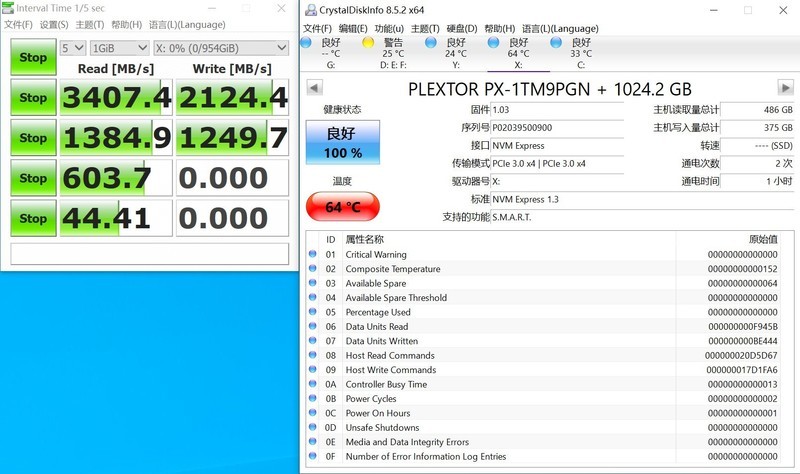Open 帮助(H) menu in CrystalDiskInfo

tap(499, 29)
